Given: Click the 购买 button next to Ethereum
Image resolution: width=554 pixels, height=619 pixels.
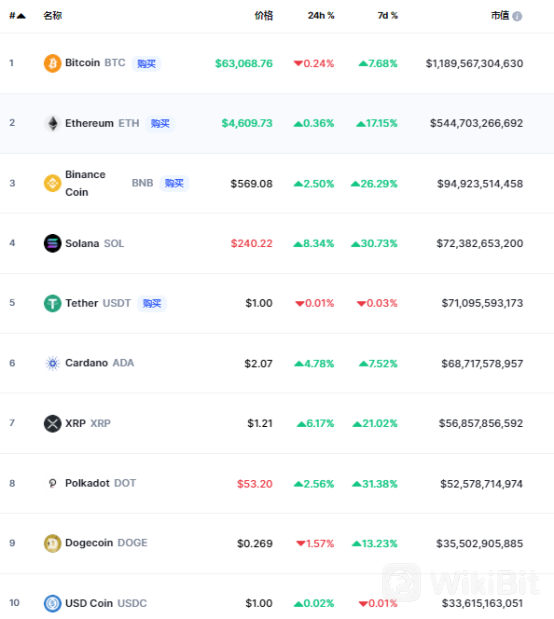Looking at the screenshot, I should tap(160, 124).
